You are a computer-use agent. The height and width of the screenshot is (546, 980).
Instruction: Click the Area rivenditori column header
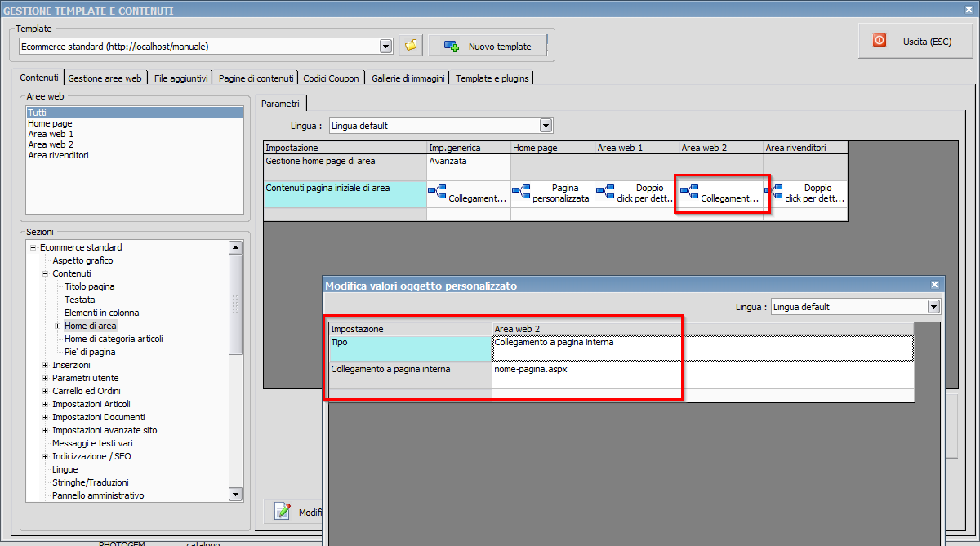point(805,148)
